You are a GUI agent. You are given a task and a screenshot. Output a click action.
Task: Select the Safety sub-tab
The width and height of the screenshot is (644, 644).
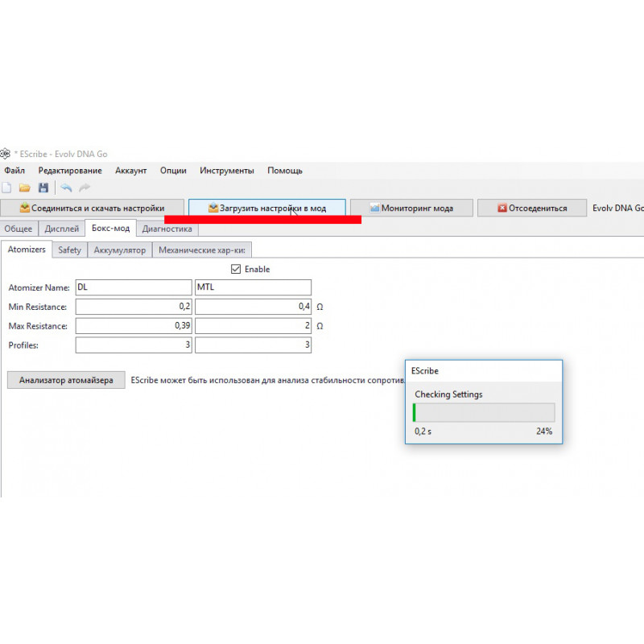pyautogui.click(x=70, y=250)
